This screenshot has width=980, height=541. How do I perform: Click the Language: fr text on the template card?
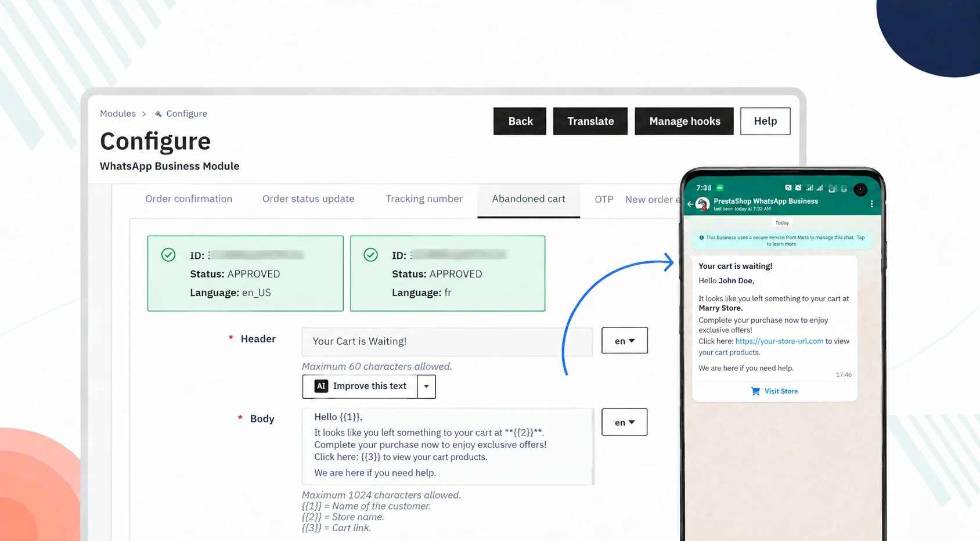click(x=421, y=293)
